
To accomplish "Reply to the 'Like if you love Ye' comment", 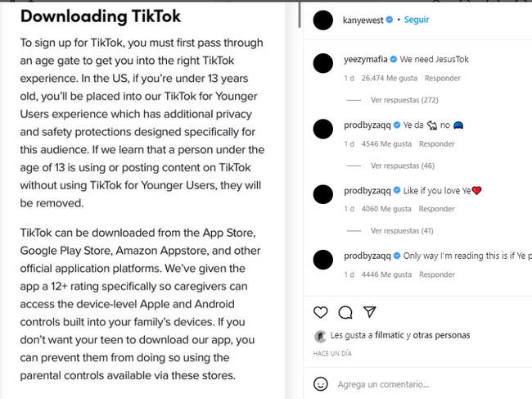I will 436,209.
